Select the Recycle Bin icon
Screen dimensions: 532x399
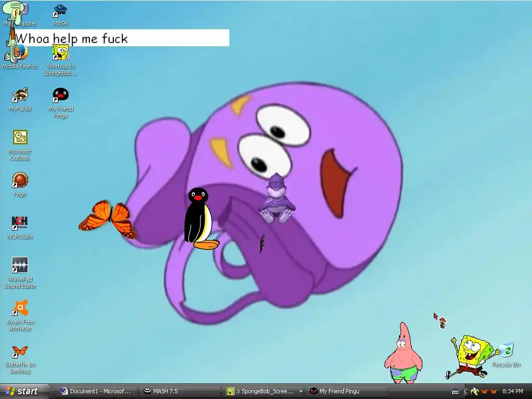point(506,355)
